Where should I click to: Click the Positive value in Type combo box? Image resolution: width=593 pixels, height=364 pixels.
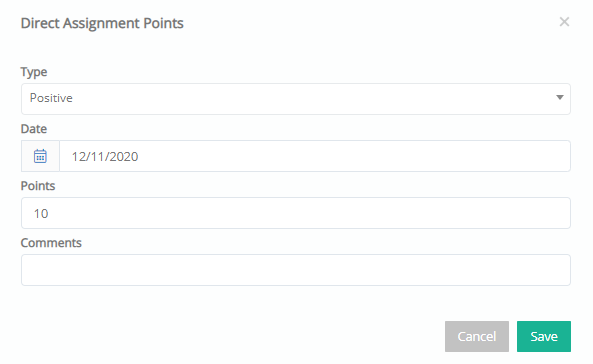[x=51, y=98]
